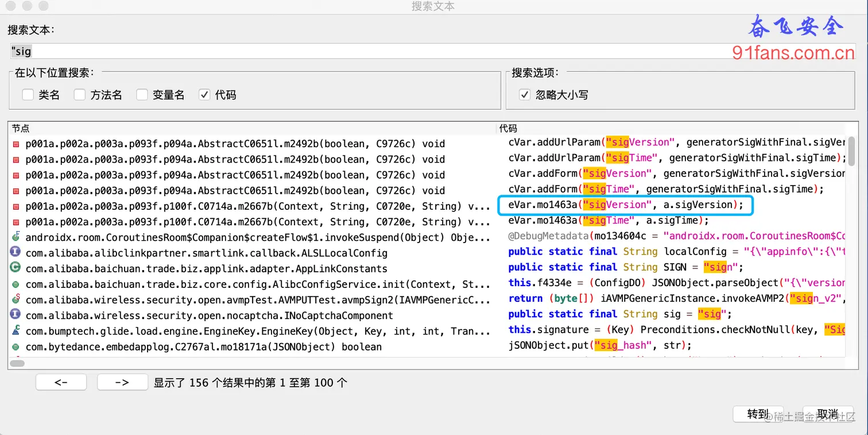Image resolution: width=868 pixels, height=435 pixels.
Task: Select code eVar.mo1463a("sigVersion", a.sigVersion)
Action: pyautogui.click(x=626, y=205)
